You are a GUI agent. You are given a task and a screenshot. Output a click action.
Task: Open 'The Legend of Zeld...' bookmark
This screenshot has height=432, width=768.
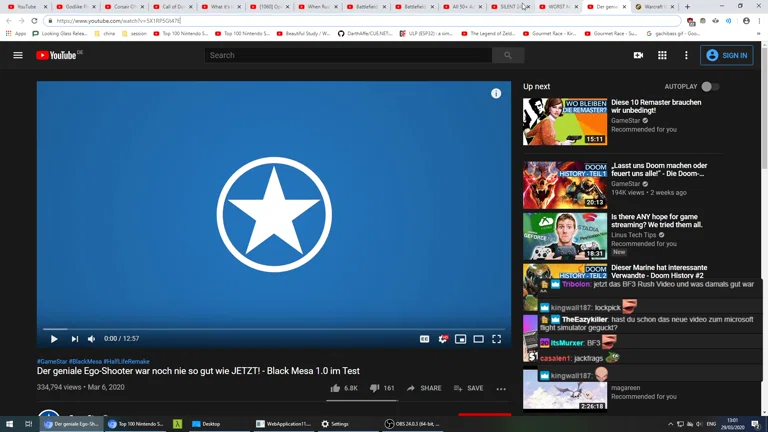click(x=488, y=34)
